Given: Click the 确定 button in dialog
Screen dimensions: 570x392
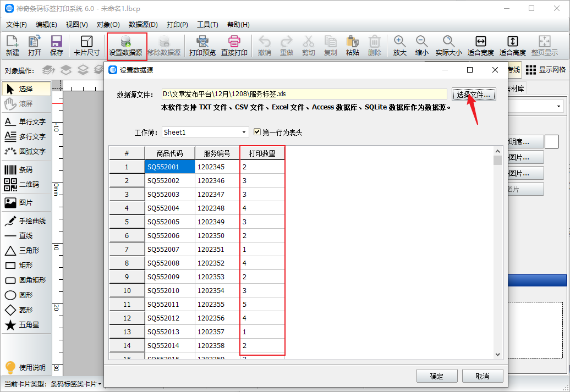Looking at the screenshot, I should (x=437, y=376).
